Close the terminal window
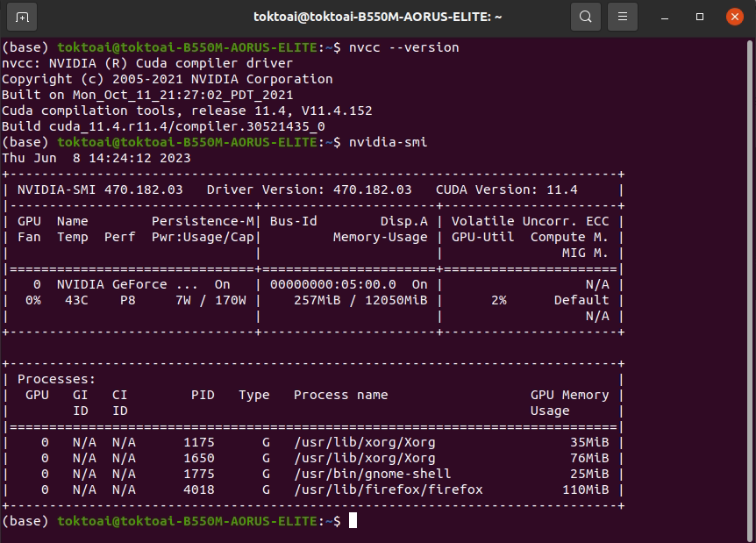The width and height of the screenshot is (756, 543). tap(734, 17)
